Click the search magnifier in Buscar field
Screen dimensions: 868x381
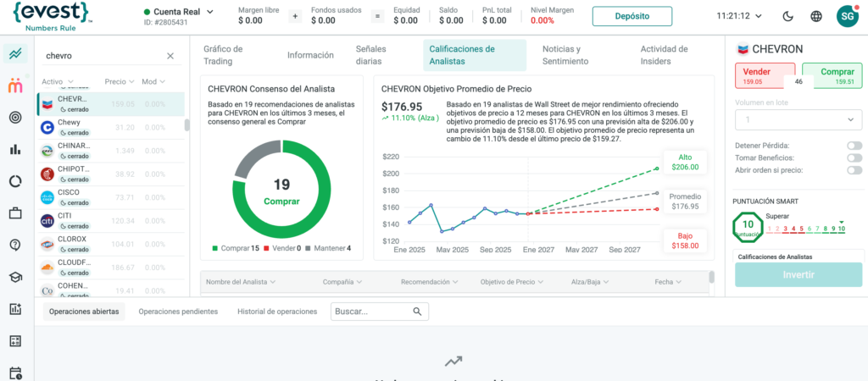click(x=417, y=312)
